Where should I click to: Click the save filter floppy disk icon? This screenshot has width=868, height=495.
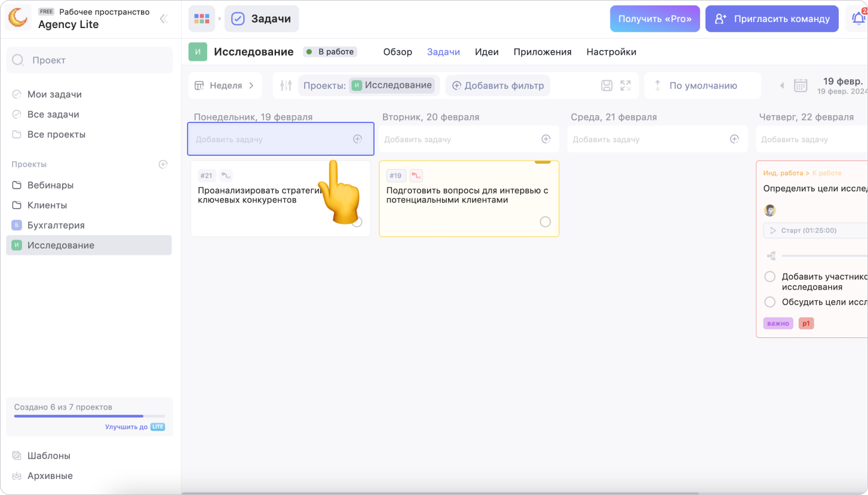pos(607,85)
